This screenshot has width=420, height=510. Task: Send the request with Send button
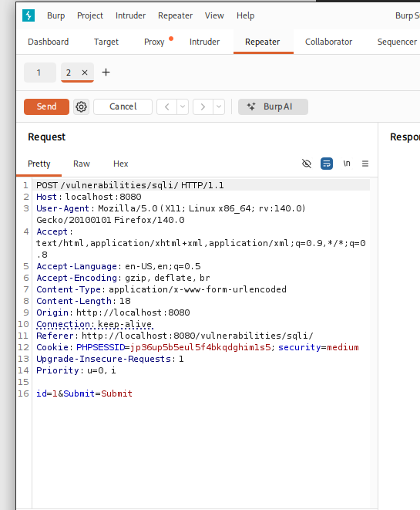46,106
